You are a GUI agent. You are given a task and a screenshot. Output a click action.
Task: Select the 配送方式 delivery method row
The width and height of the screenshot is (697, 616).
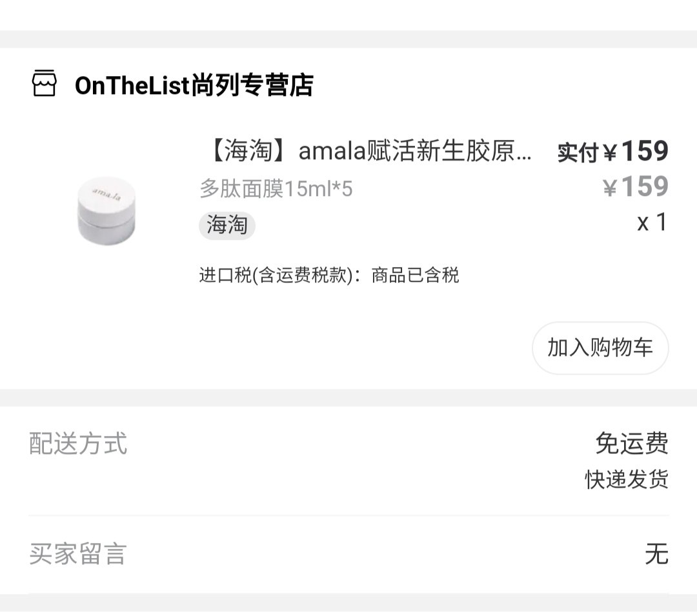(77, 444)
